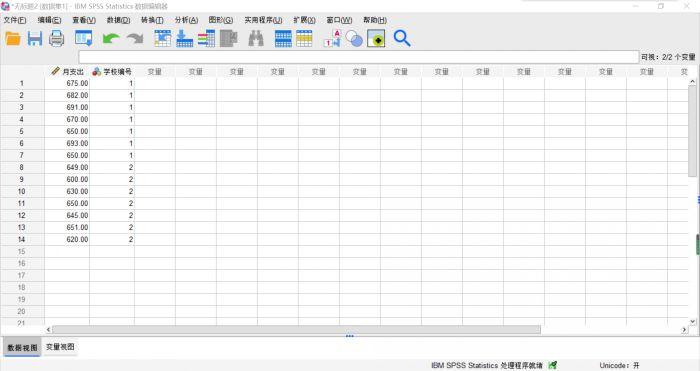
Task: Print the data using printer icon
Action: tap(57, 38)
